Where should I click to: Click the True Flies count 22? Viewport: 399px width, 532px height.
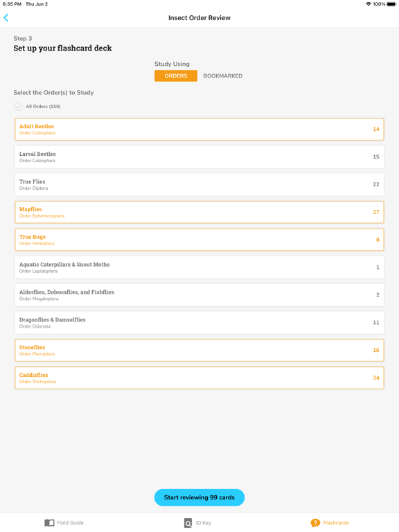tap(376, 184)
